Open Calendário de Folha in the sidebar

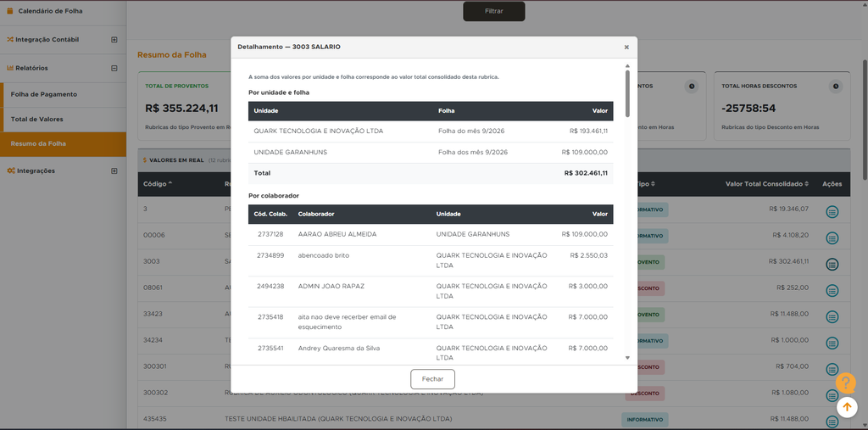(50, 11)
